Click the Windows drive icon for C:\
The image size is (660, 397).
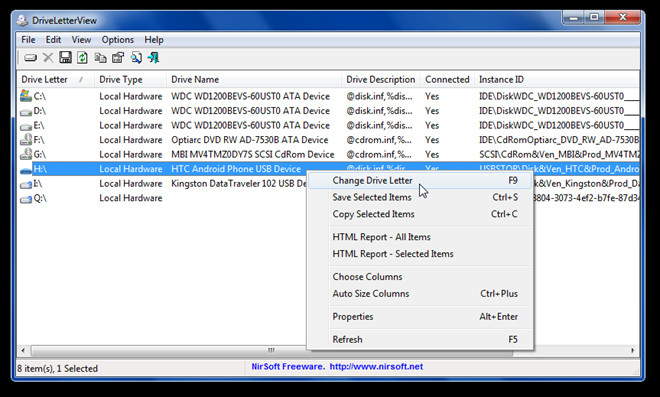(x=26, y=96)
